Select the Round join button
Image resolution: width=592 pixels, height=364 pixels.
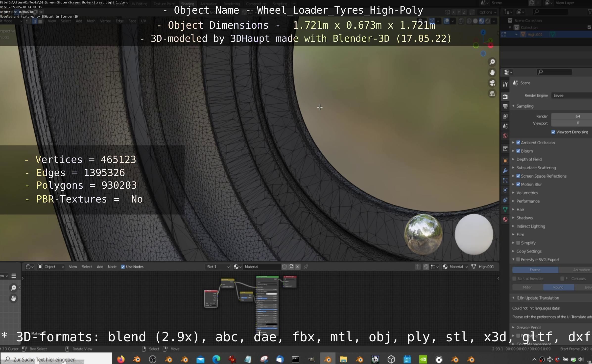pos(558,287)
